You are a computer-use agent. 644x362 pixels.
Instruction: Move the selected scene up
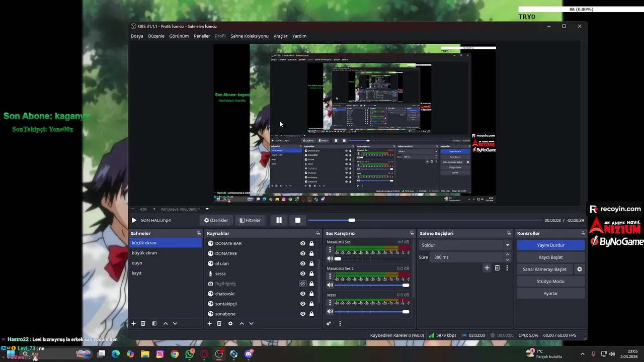coord(166,323)
